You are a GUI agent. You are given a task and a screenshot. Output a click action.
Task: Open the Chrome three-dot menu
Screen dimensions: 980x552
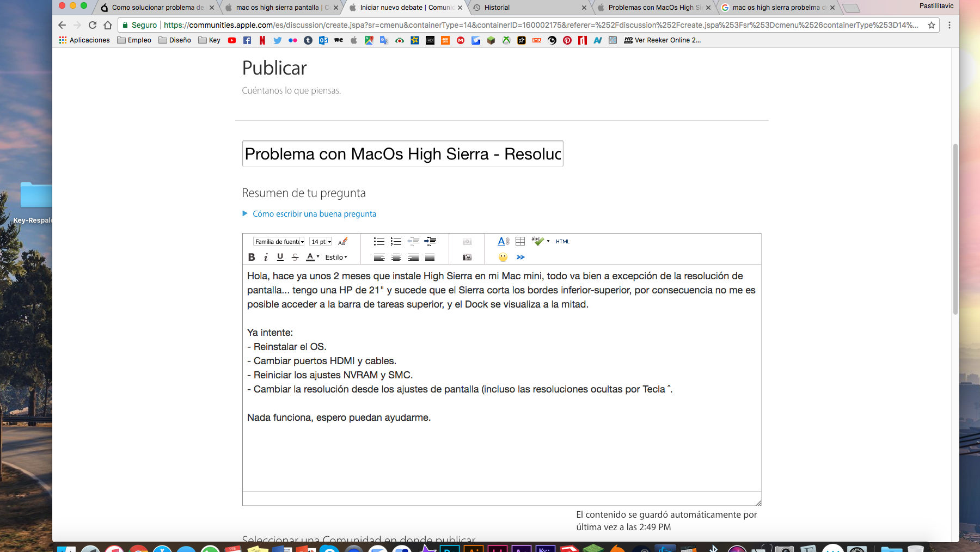tap(950, 25)
